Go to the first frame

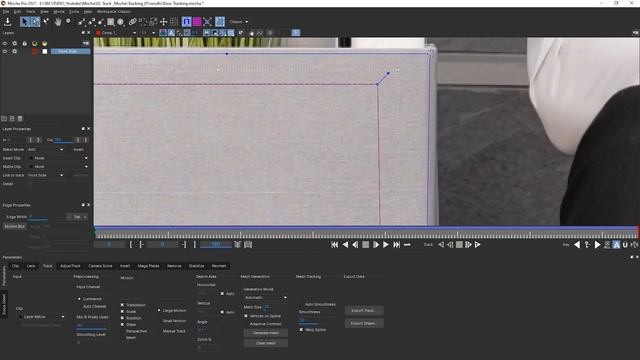coord(335,244)
